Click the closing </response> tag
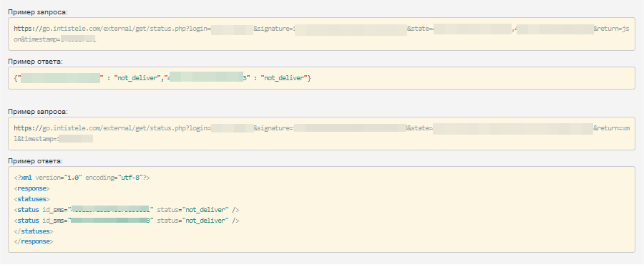Viewport: 644px width, 265px height. (34, 241)
